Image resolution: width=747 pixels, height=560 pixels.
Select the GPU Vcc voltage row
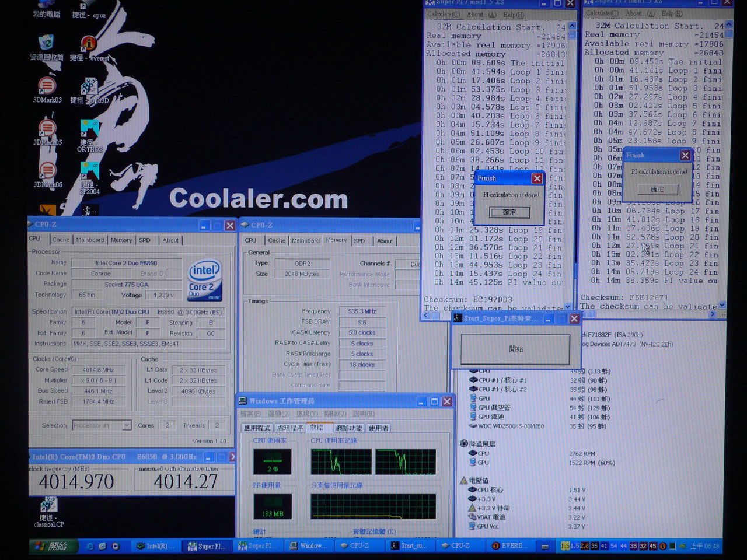tap(528, 526)
